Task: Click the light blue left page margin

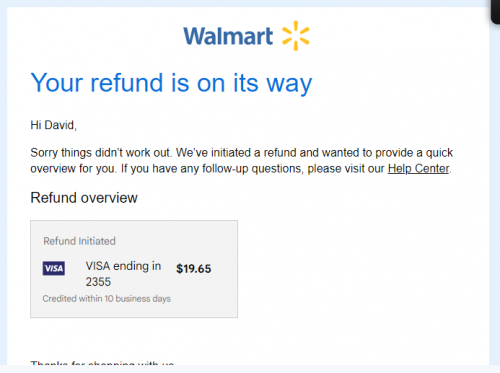Action: click(3, 187)
